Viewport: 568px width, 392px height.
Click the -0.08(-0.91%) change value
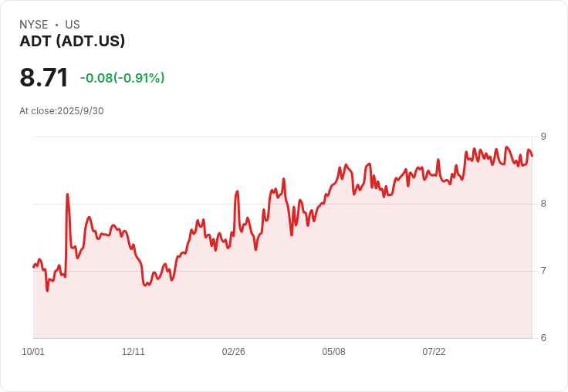123,78
